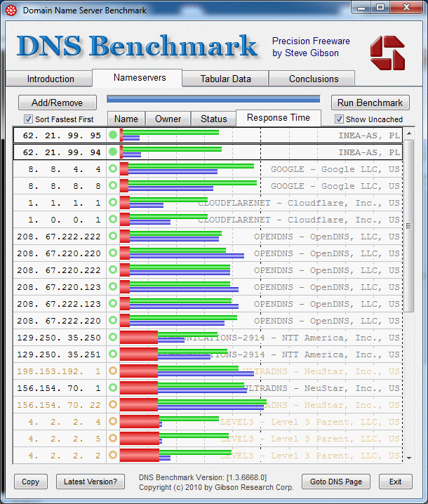Screen dimensions: 428x504
Task: Click the list scrollbar up arrow
Action: (x=409, y=133)
